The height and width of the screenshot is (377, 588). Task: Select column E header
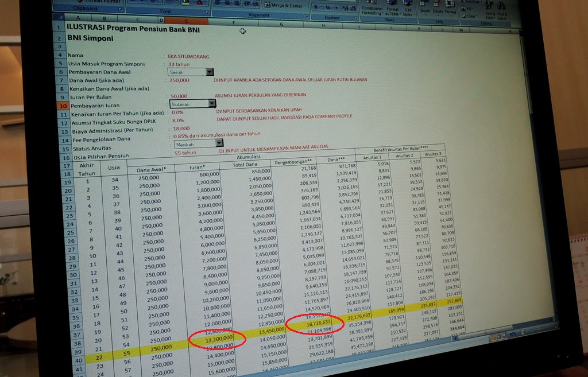coord(187,21)
